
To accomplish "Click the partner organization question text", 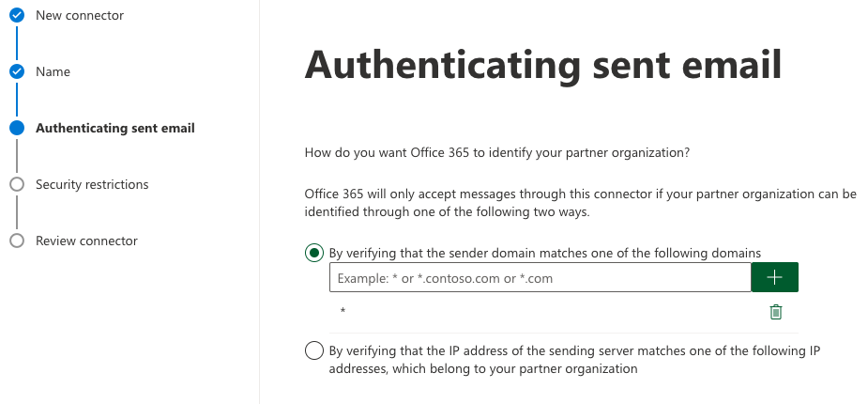I will click(497, 152).
